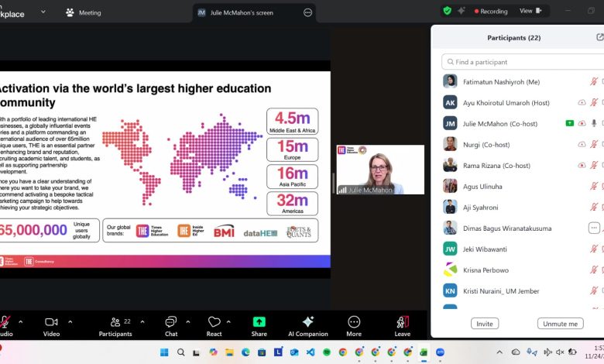This screenshot has width=604, height=364.
Task: Open the More options ellipsis in toolbar
Action: coord(354,321)
